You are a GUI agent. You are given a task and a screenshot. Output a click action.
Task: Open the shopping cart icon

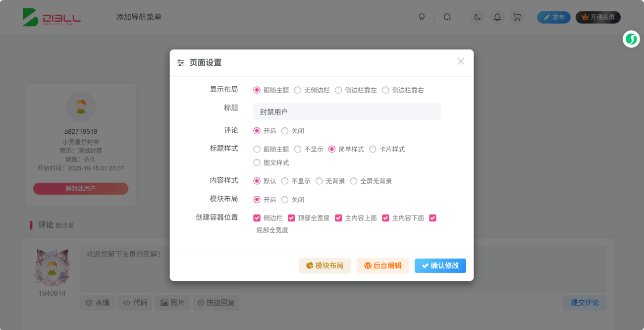tap(517, 17)
